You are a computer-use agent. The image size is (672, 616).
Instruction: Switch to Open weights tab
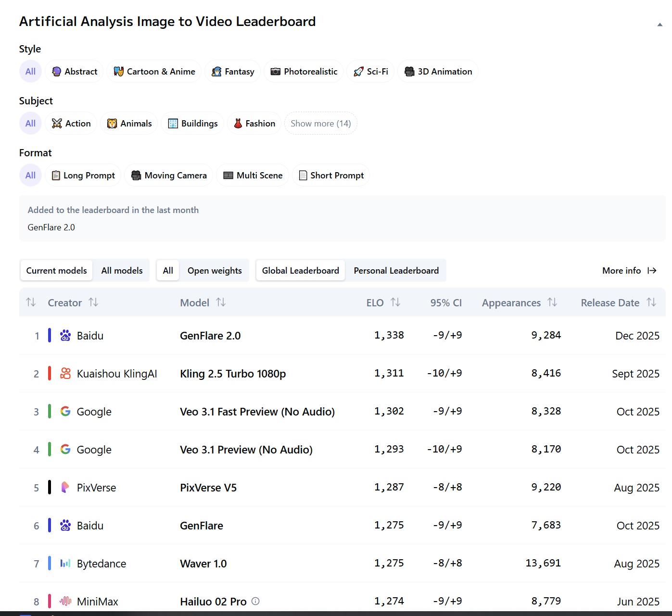tap(215, 270)
